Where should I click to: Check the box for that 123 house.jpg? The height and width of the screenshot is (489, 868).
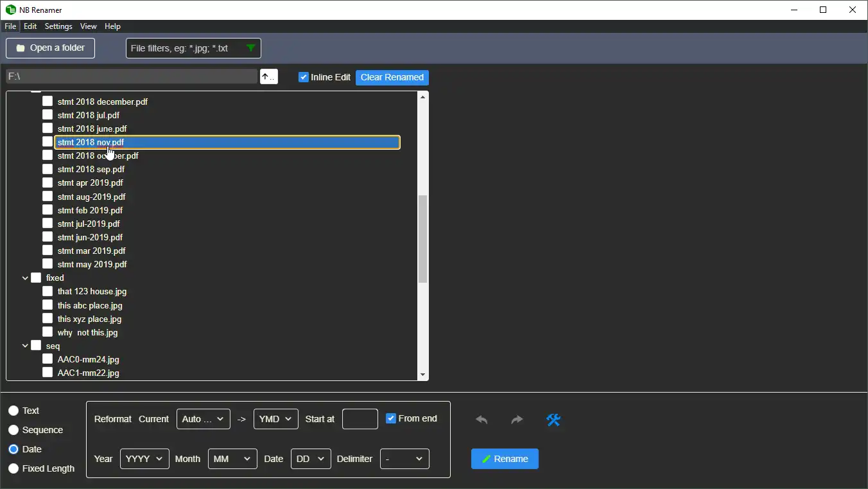tap(48, 291)
